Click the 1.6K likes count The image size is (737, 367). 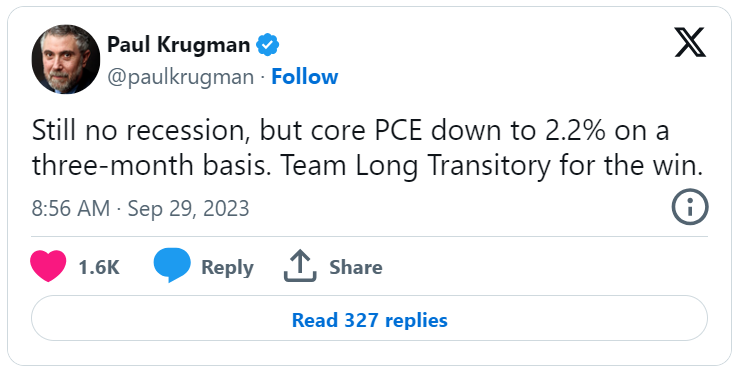99,267
